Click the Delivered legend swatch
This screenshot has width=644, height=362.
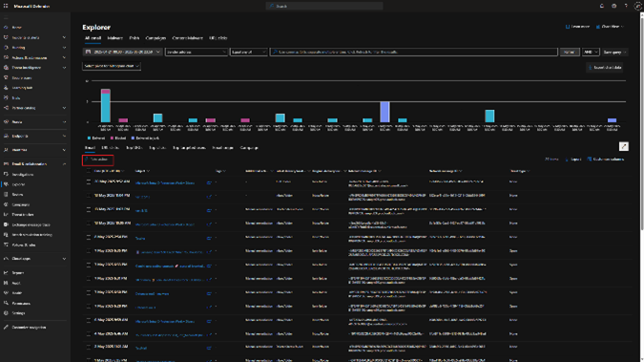pyautogui.click(x=89, y=138)
